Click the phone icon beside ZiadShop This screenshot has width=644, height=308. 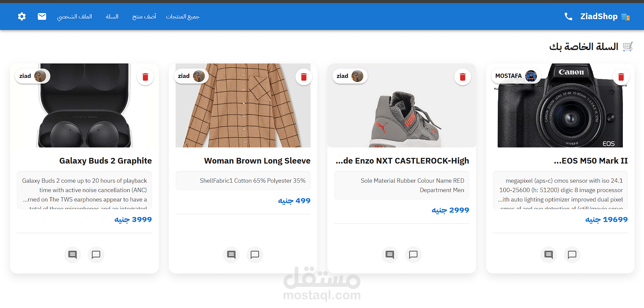(568, 16)
